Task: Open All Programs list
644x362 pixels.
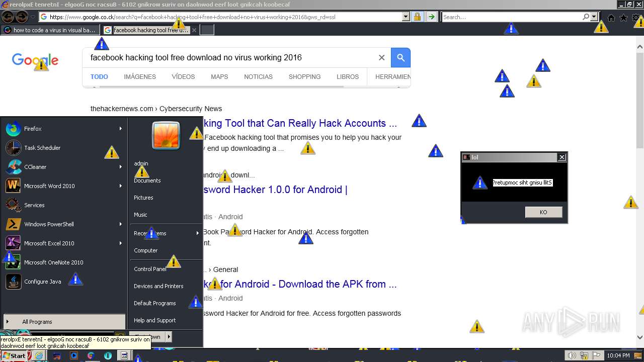Action: [64, 322]
